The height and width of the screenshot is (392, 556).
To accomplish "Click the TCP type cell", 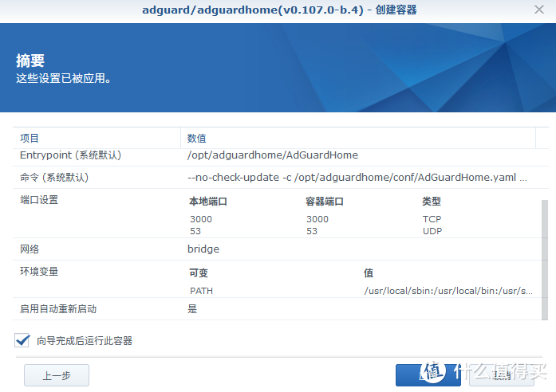I will pyautogui.click(x=432, y=219).
